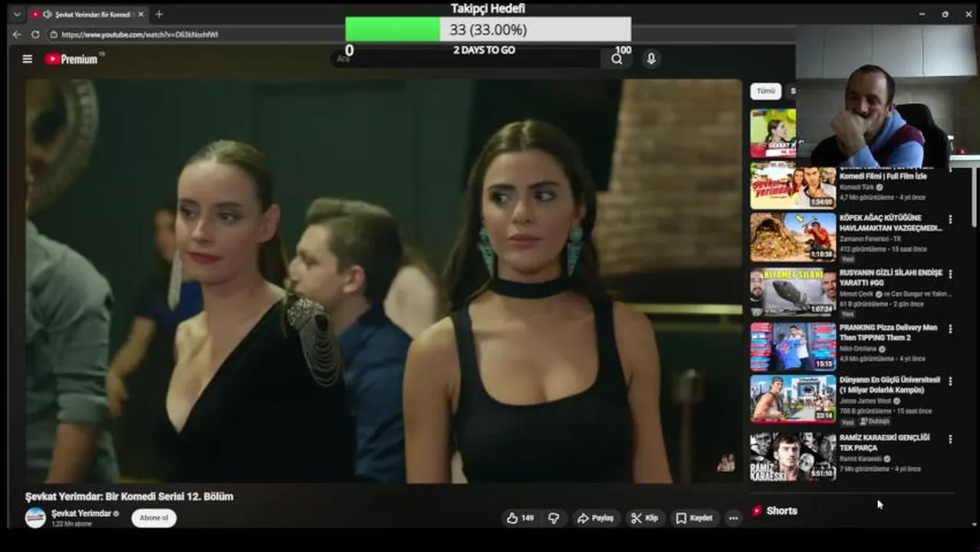Viewport: 980px width, 552px height.
Task: Open RAMİZ KARAESKİ GENÇLİĞİ video title
Action: point(884,442)
